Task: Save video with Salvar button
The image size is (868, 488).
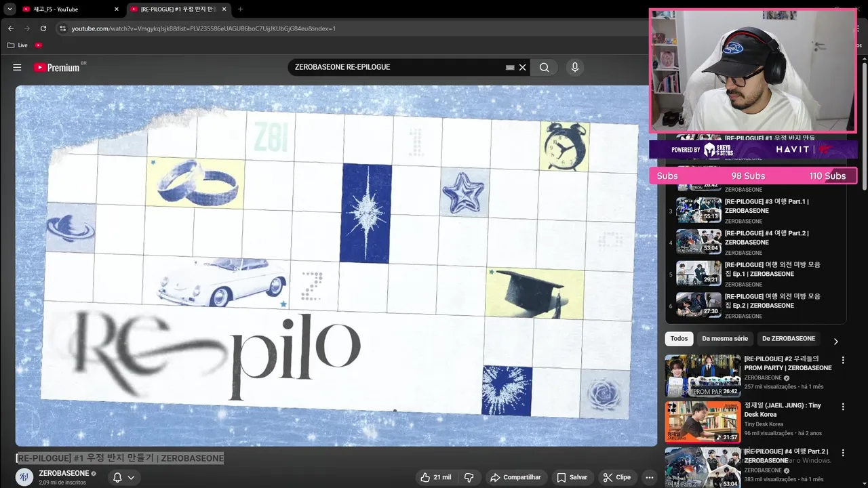Action: pyautogui.click(x=572, y=477)
